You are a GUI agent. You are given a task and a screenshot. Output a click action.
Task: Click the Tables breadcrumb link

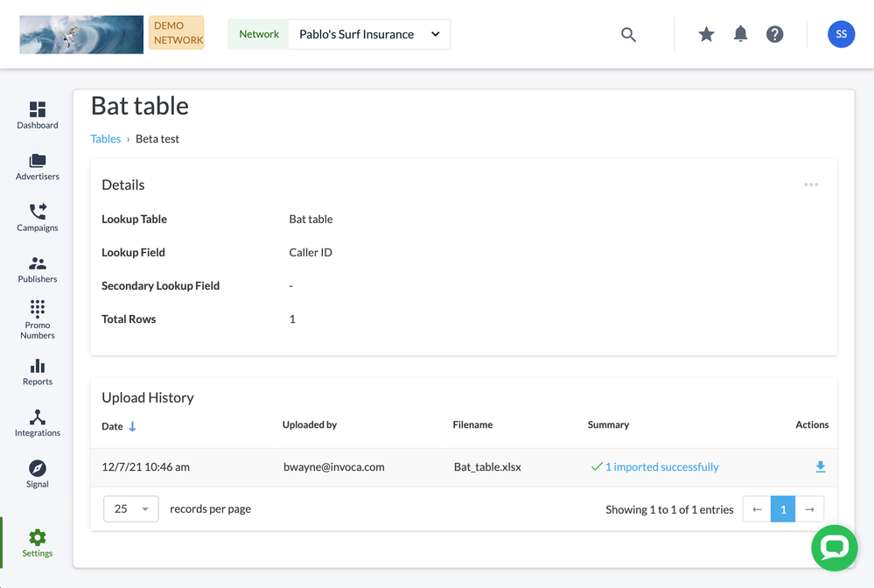(106, 139)
